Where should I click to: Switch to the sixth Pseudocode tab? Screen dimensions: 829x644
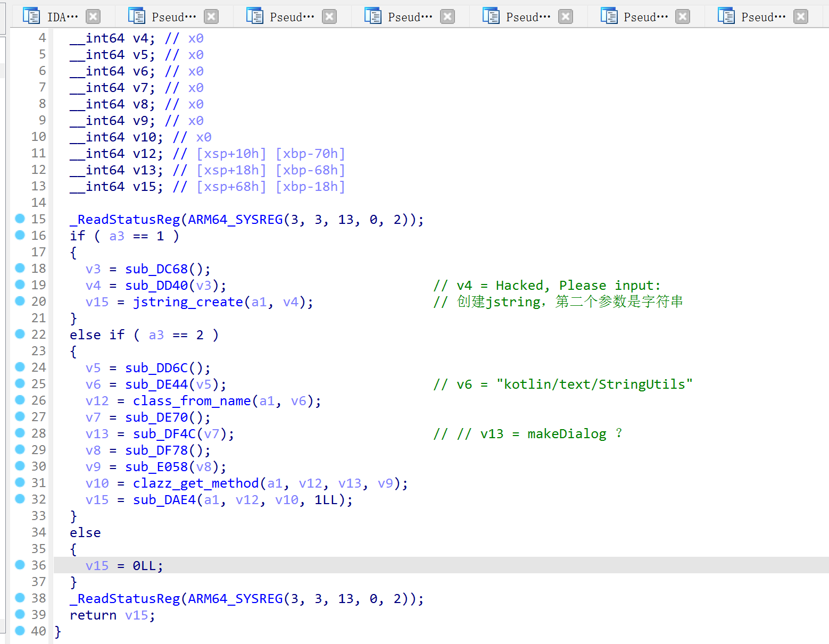[x=764, y=17]
